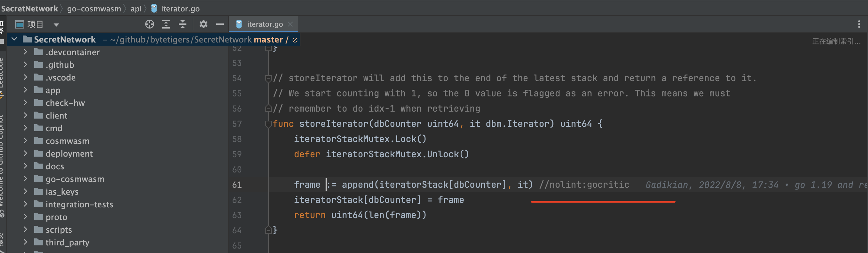Expand the go-cosmwasm folder
Image resolution: width=868 pixels, height=253 pixels.
click(26, 178)
